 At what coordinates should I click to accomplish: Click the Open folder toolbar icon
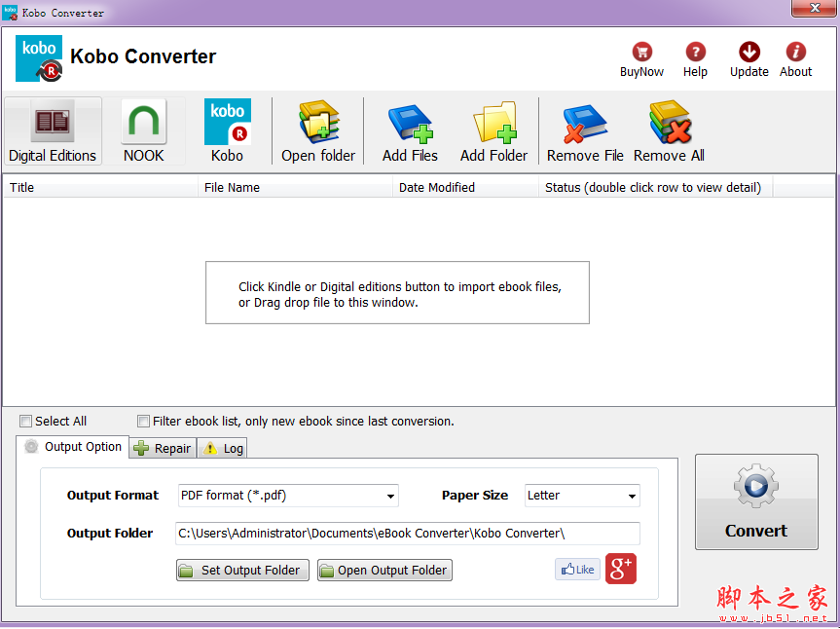click(x=318, y=131)
